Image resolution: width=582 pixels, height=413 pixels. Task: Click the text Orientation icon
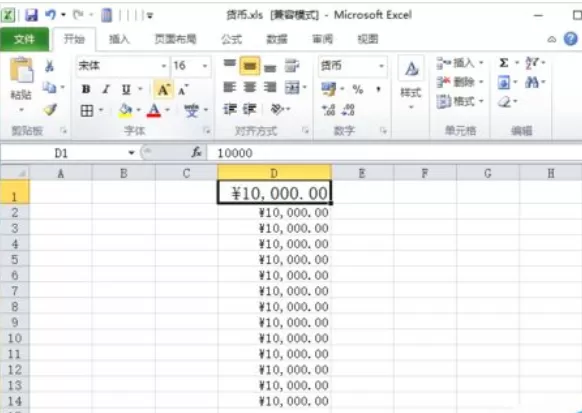[277, 109]
